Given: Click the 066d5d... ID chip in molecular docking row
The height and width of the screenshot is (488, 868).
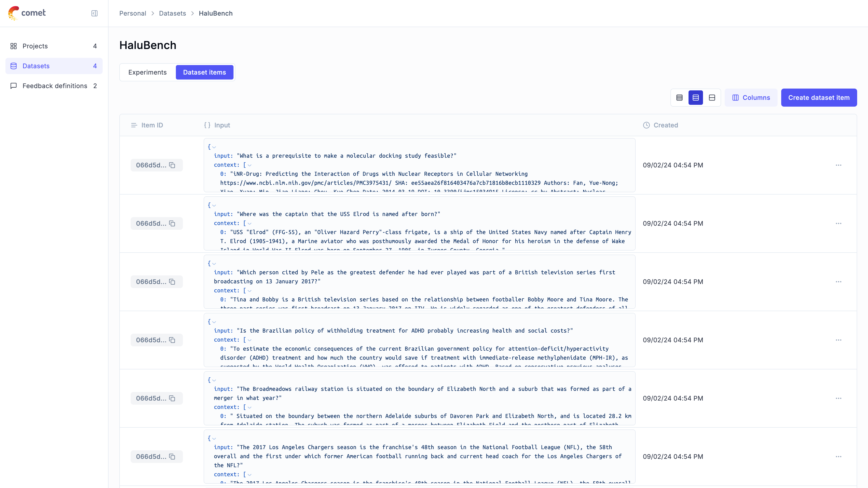Looking at the screenshot, I should (156, 165).
